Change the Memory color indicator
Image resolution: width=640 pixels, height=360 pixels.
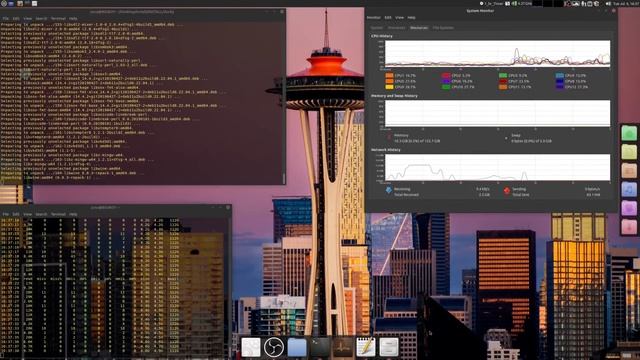tap(389, 138)
